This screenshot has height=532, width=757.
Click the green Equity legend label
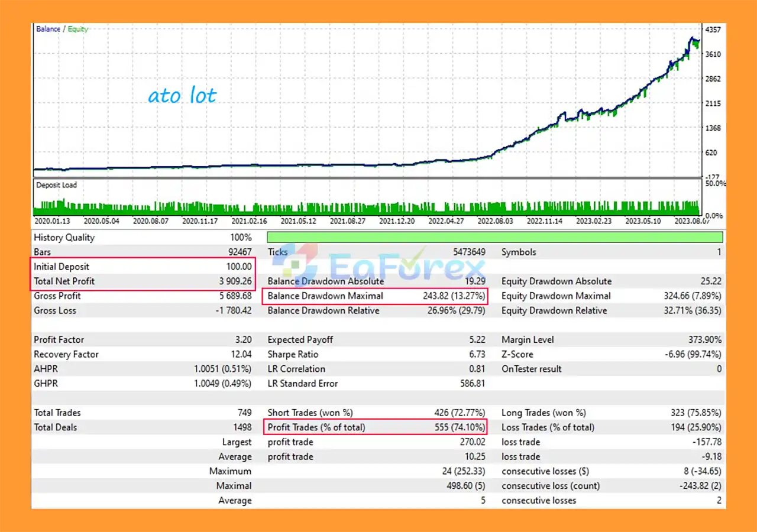(77, 29)
